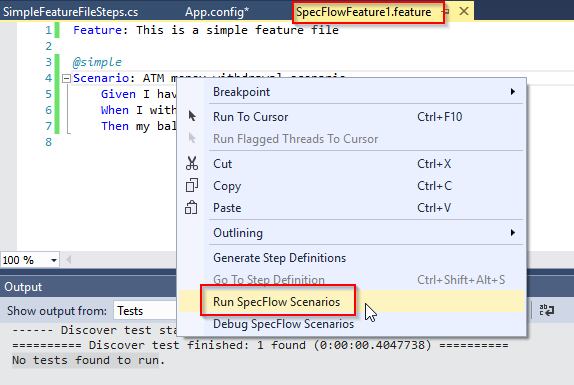Switch to SimpleFeatureFileSteps.cs tab

[71, 12]
